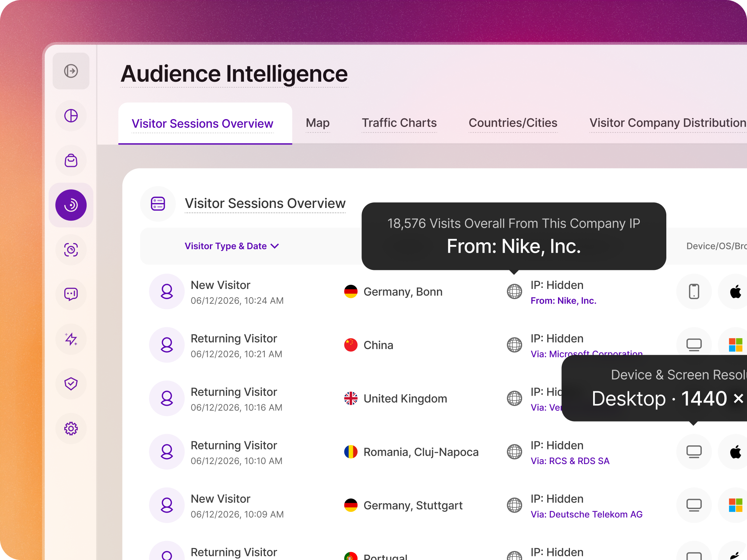Click the globe icon in United Kingdom row
Screen dimensions: 747x560
514,398
